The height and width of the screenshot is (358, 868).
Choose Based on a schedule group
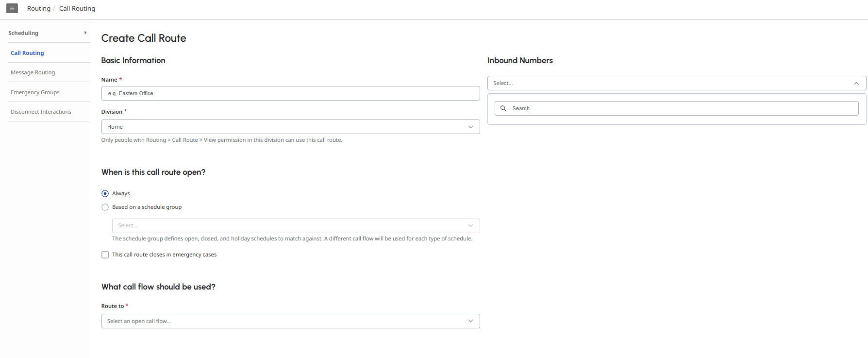[105, 207]
